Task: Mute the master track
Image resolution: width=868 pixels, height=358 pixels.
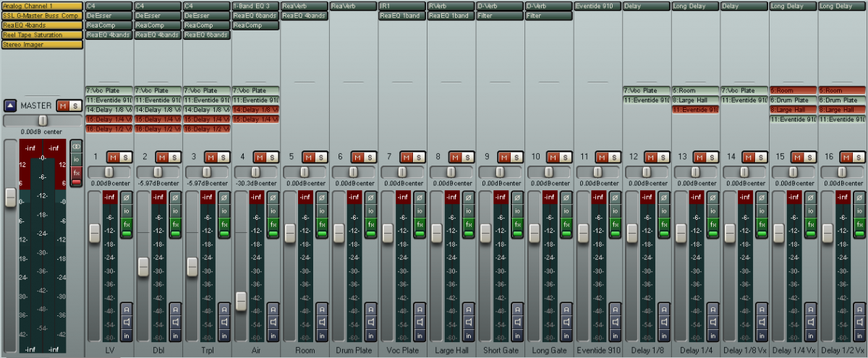Action: pos(63,106)
